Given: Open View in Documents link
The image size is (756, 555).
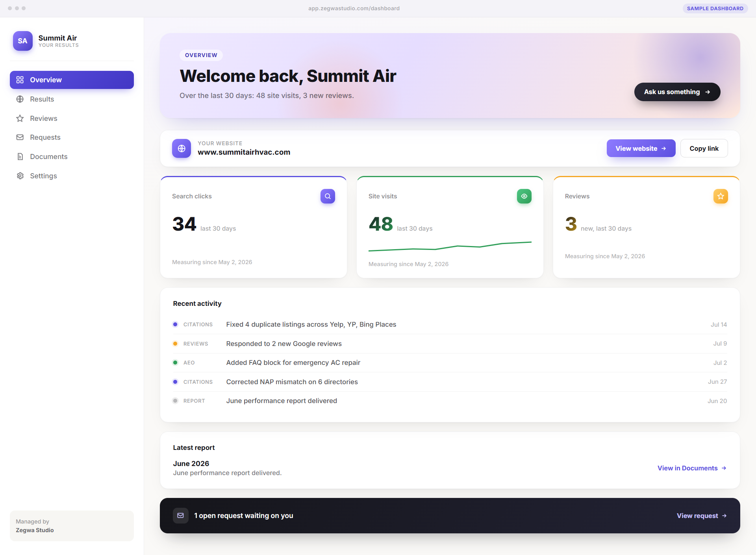Looking at the screenshot, I should pyautogui.click(x=692, y=468).
